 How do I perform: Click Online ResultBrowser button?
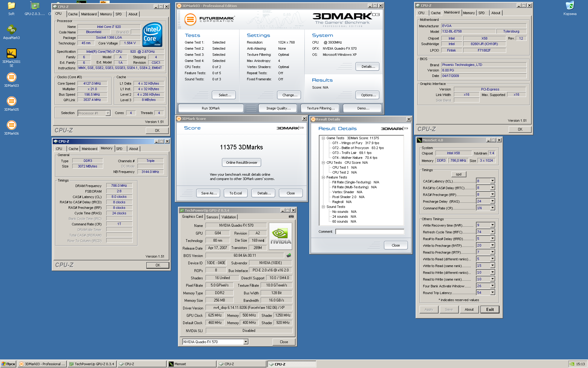click(242, 163)
